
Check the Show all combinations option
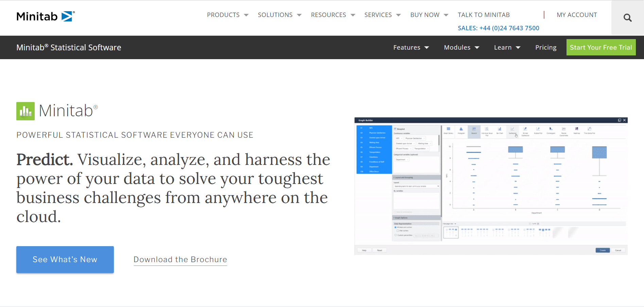(x=394, y=212)
